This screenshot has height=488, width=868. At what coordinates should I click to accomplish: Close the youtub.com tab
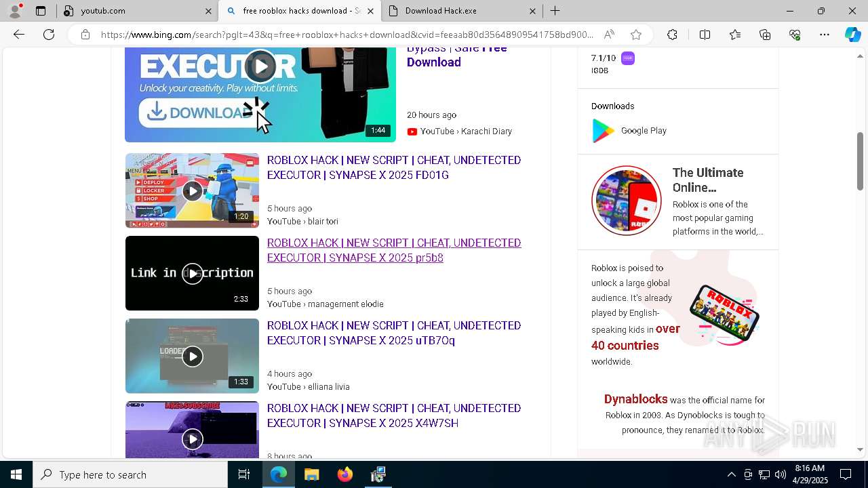point(208,11)
